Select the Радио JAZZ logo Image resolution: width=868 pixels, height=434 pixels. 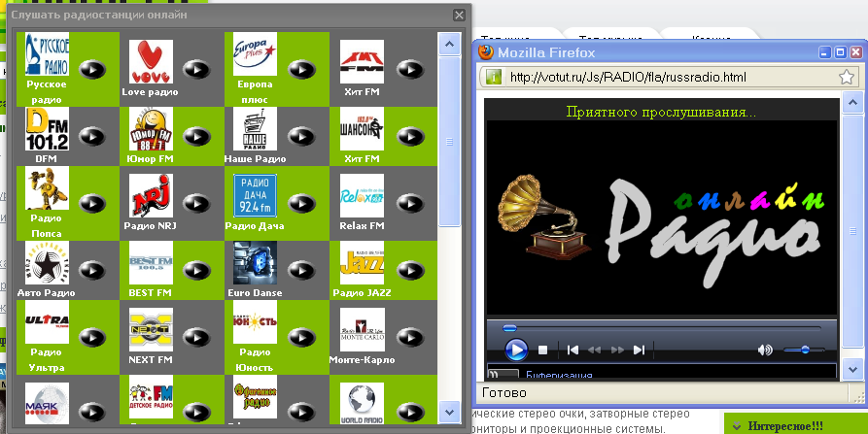point(362,262)
